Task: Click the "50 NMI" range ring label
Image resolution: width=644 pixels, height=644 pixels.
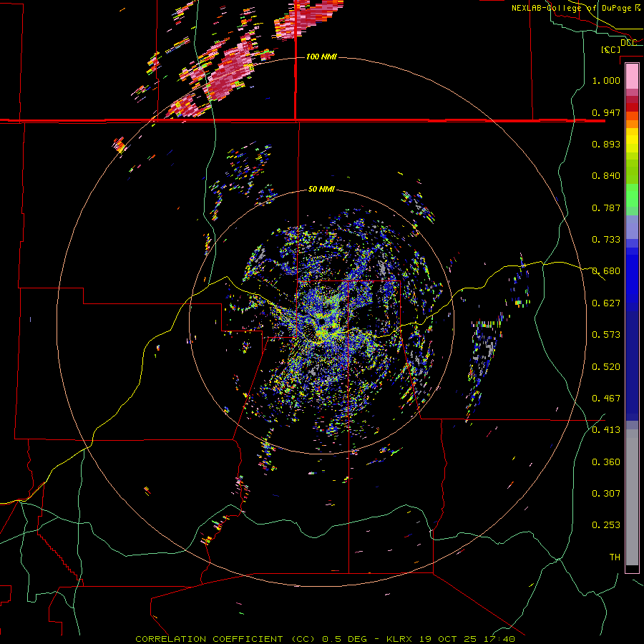Action: (321, 190)
